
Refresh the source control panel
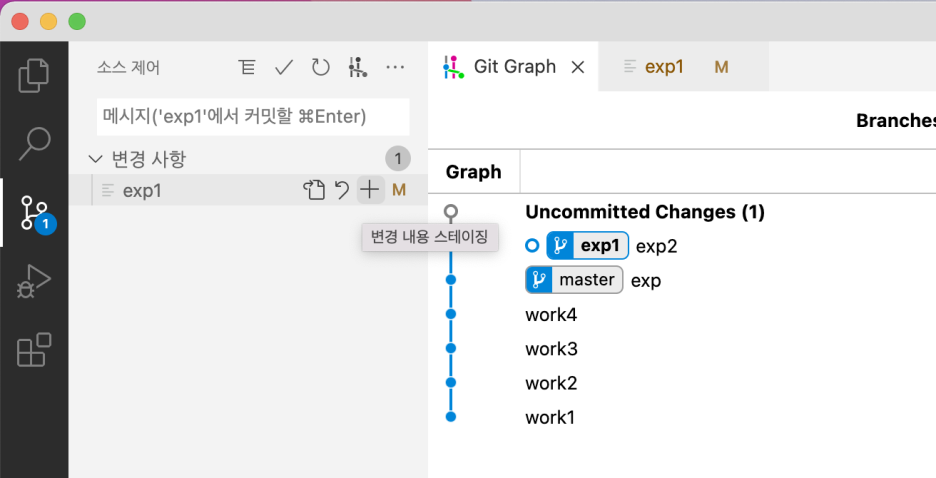(x=321, y=67)
